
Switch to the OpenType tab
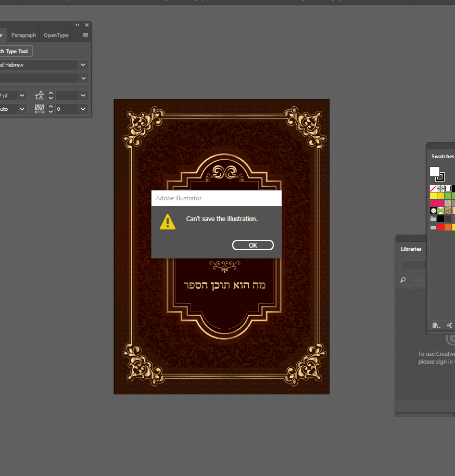(x=56, y=35)
